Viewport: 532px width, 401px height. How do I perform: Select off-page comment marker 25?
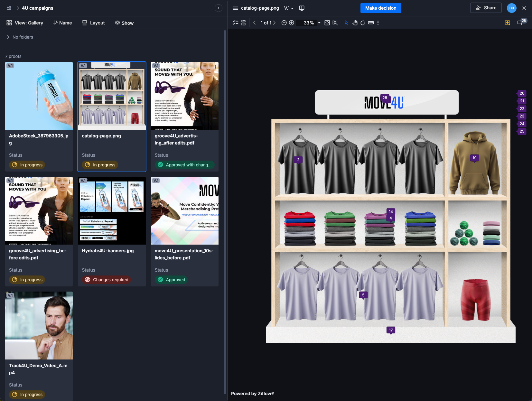(x=522, y=131)
